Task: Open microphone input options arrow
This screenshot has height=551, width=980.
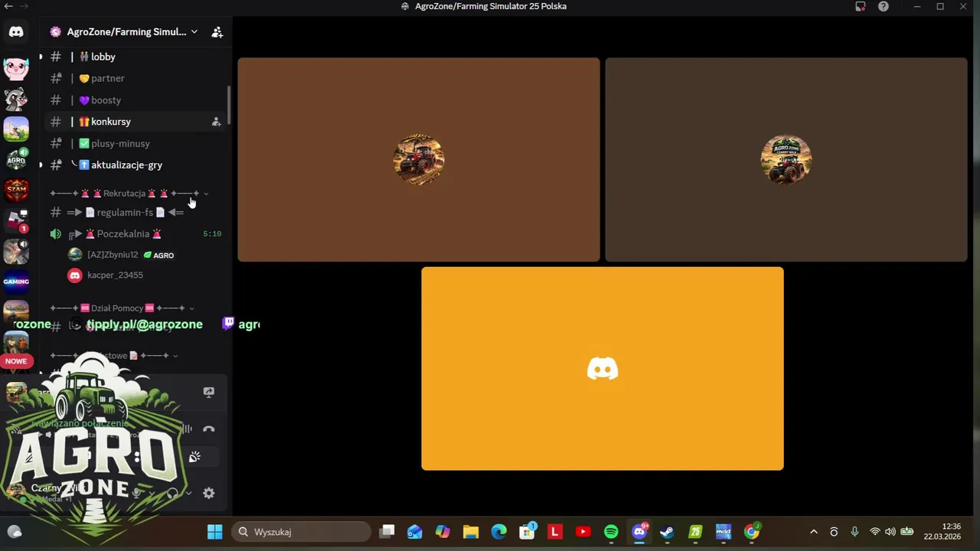Action: pyautogui.click(x=152, y=494)
